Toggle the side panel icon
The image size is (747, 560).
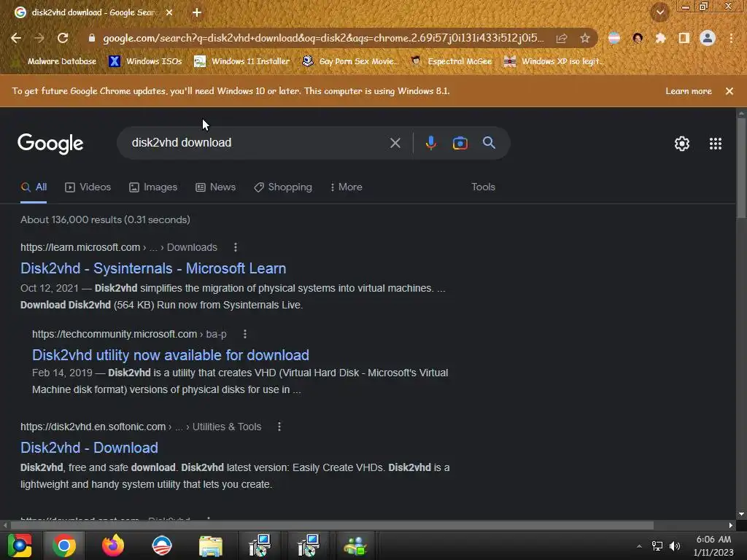(684, 38)
